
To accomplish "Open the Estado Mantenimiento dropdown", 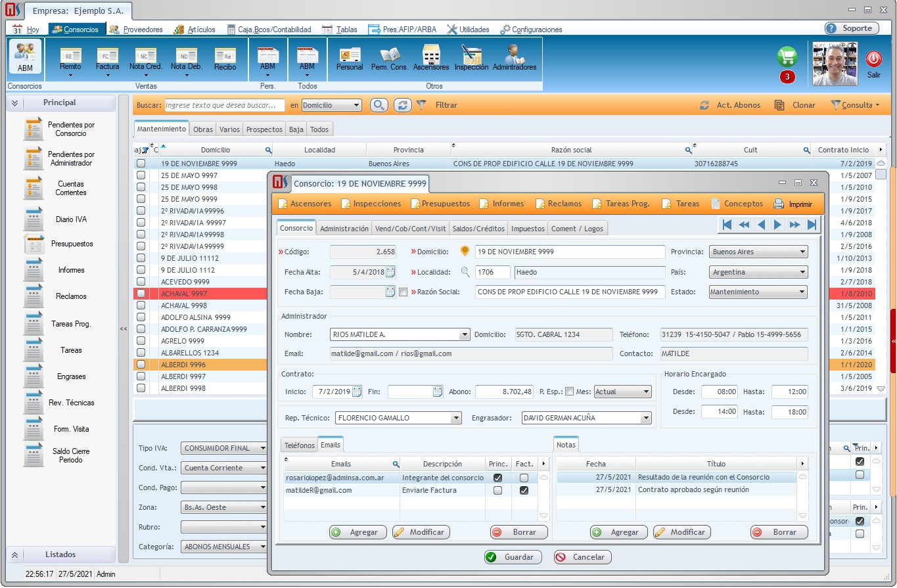I will pos(803,292).
